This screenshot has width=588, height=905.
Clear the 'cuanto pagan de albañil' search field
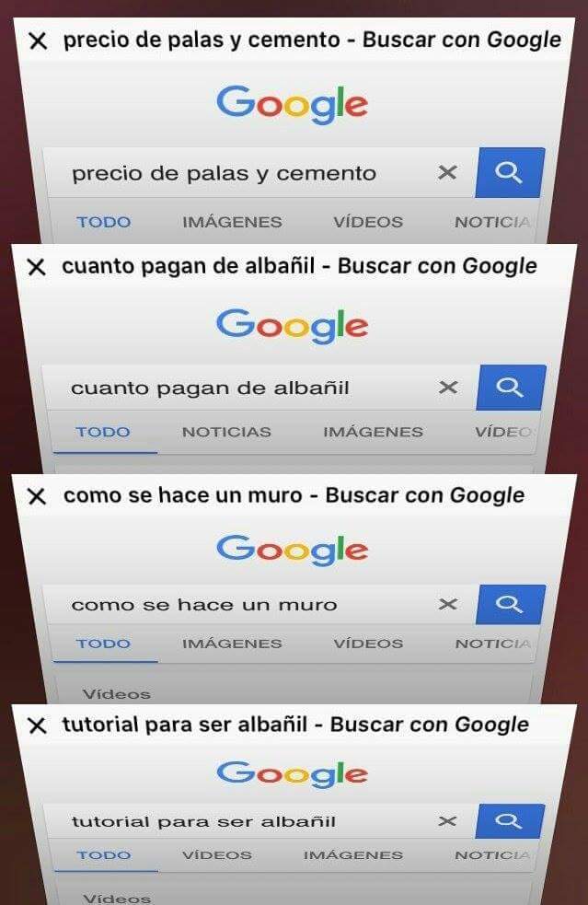(448, 388)
